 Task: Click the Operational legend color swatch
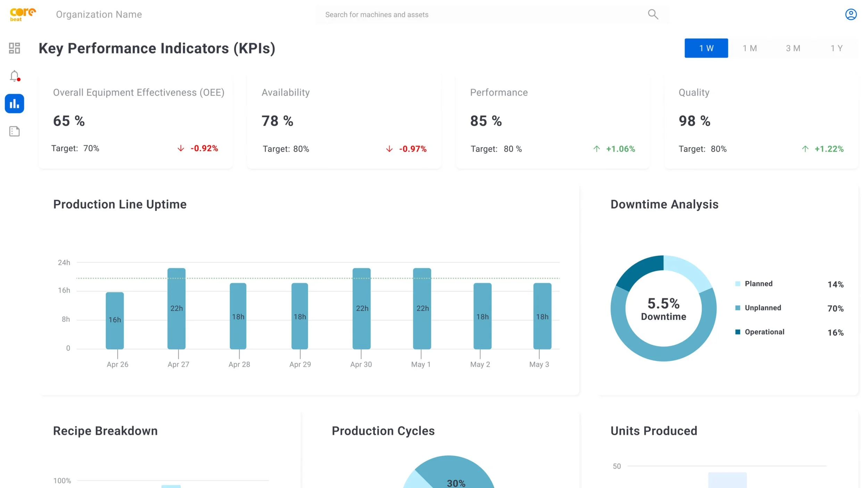tap(738, 332)
